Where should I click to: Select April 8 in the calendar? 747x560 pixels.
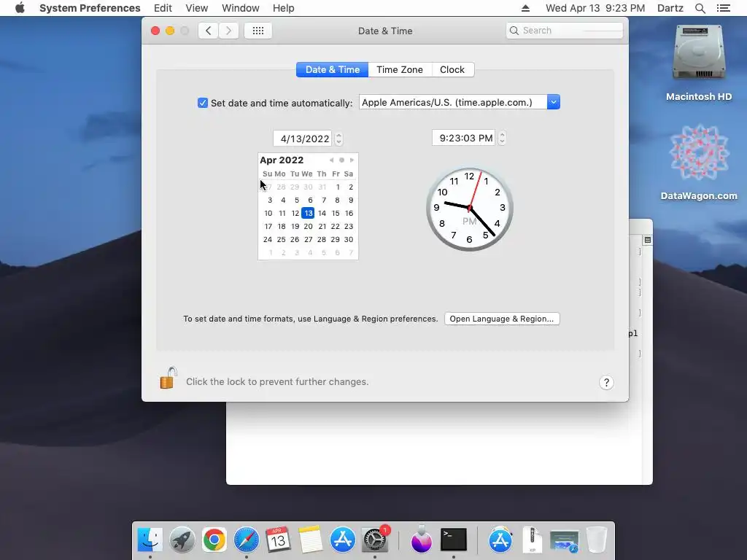click(x=337, y=200)
